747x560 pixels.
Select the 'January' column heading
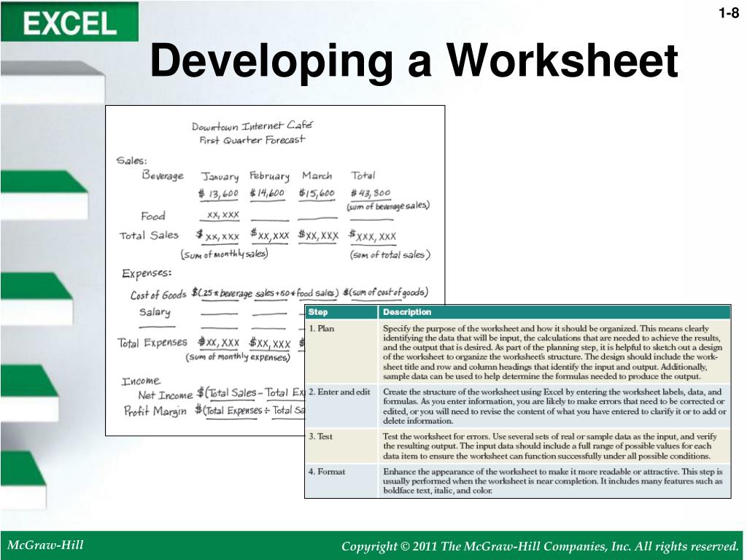pyautogui.click(x=220, y=176)
